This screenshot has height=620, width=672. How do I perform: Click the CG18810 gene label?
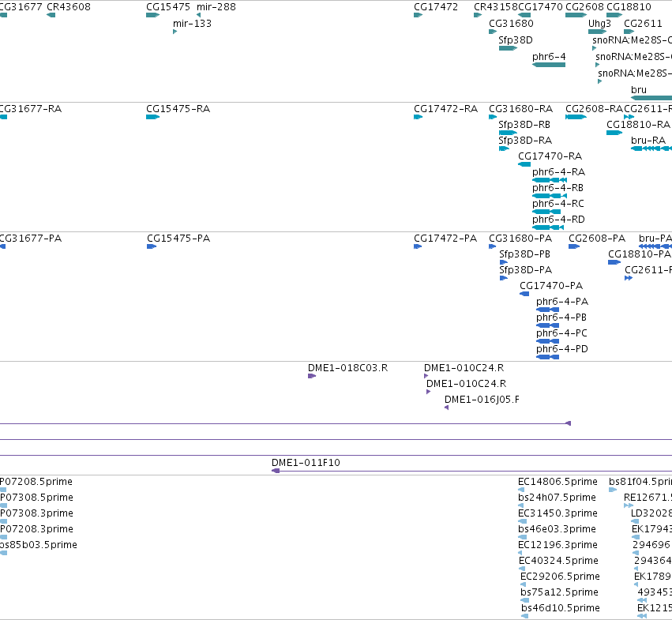pyautogui.click(x=629, y=7)
